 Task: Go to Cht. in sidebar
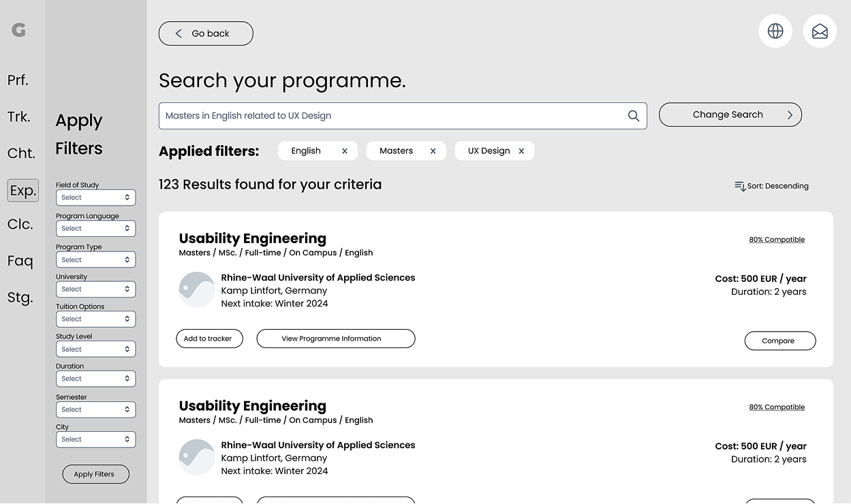click(x=21, y=153)
